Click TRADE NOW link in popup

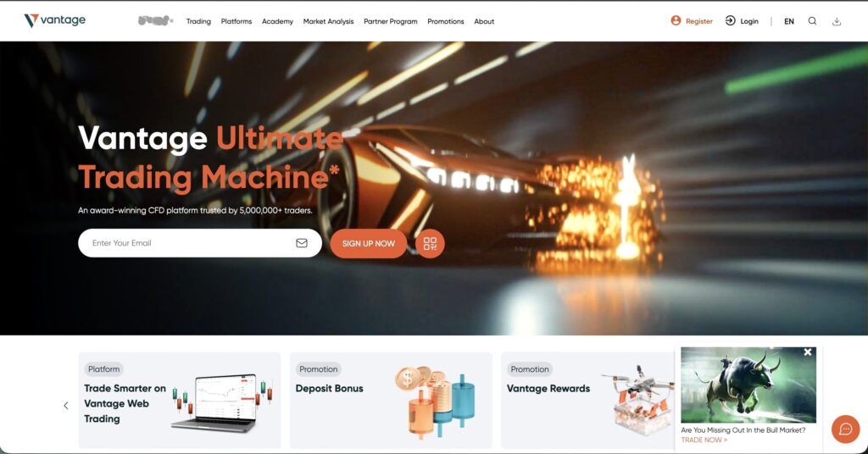[x=704, y=440]
